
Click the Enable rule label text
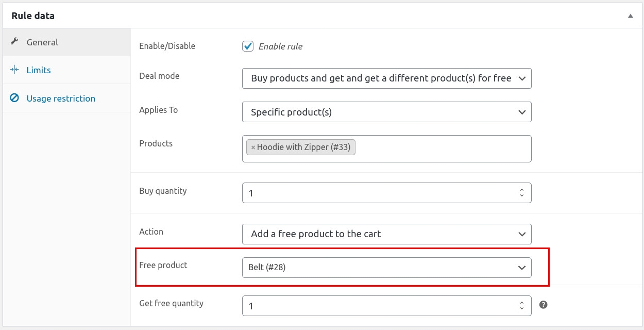coord(280,46)
